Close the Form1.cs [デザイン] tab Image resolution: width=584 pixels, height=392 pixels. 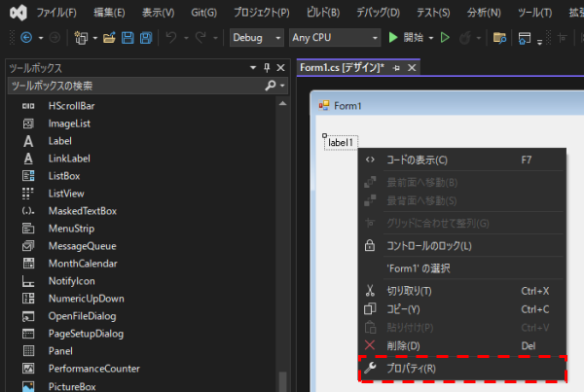point(412,67)
